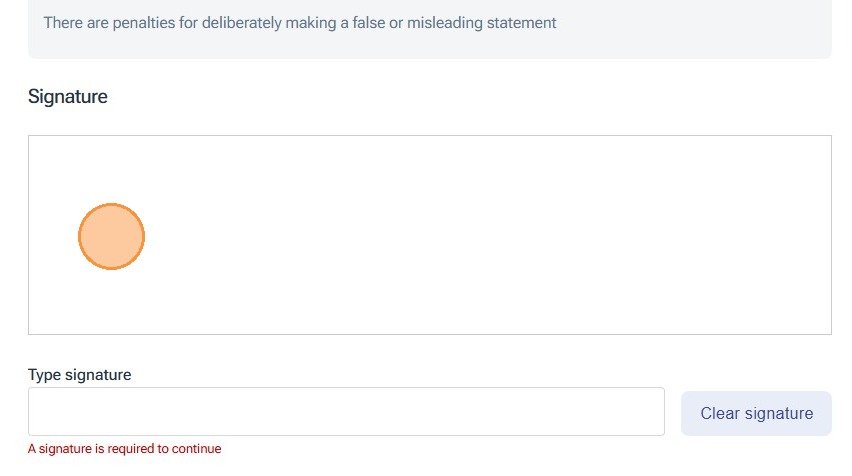Focus the Type signature text field
The height and width of the screenshot is (476, 852).
[346, 412]
